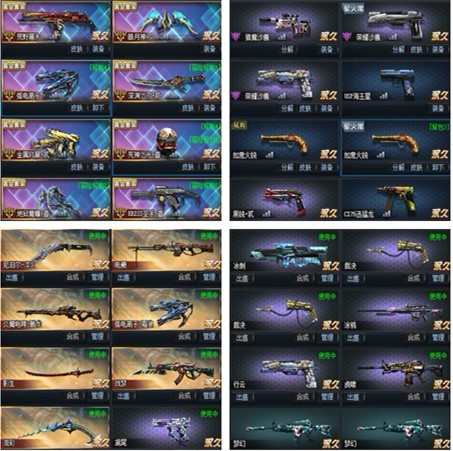Select the purple-white pistol without a tan background
The image size is (453, 451).
pos(167,428)
